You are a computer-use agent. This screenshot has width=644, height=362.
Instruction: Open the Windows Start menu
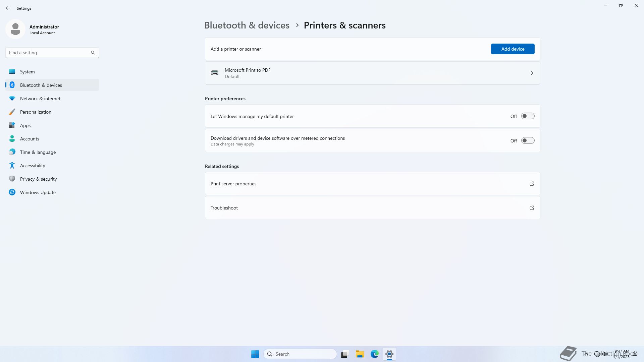255,354
